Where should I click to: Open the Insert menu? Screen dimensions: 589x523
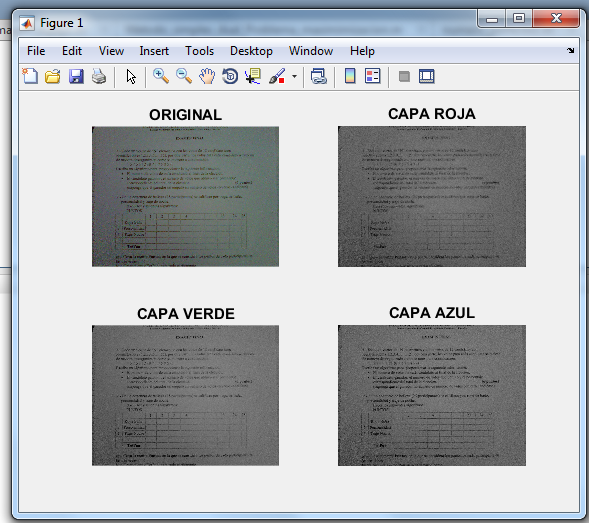154,51
